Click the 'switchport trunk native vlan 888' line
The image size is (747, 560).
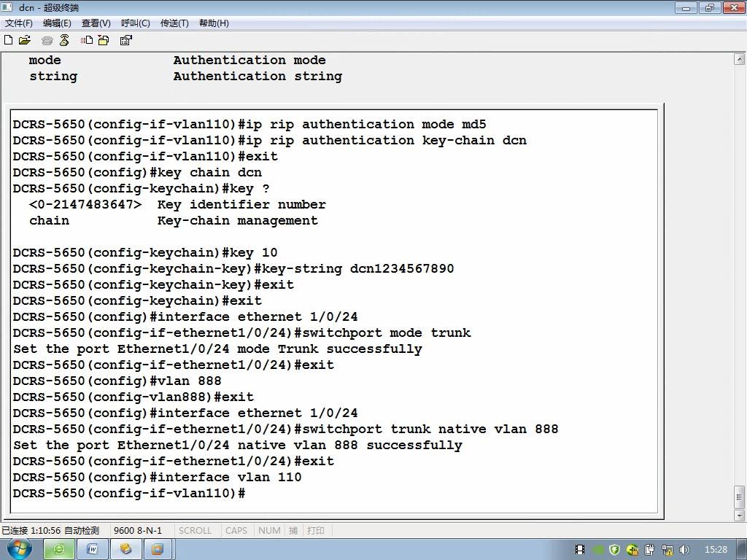(x=286, y=429)
